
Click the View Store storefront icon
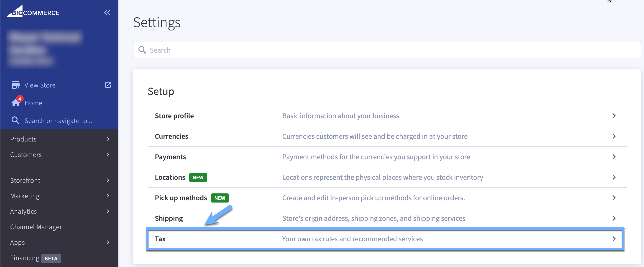tap(15, 85)
